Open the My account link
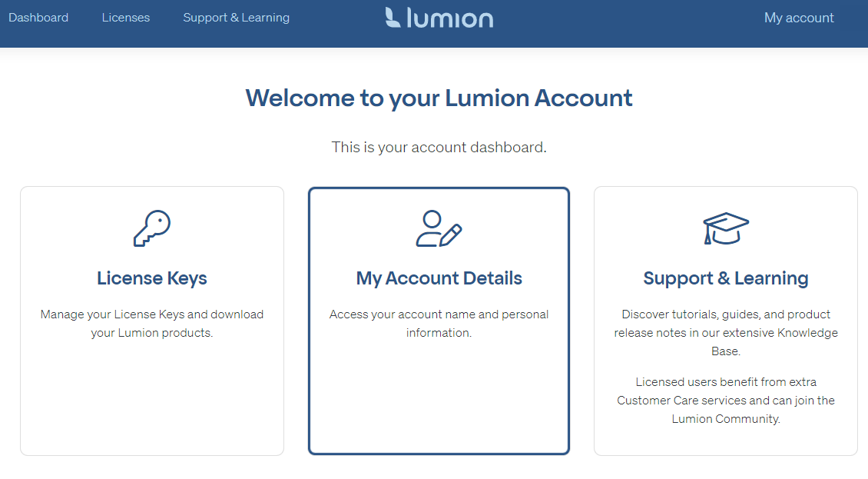This screenshot has width=868, height=479. point(799,17)
